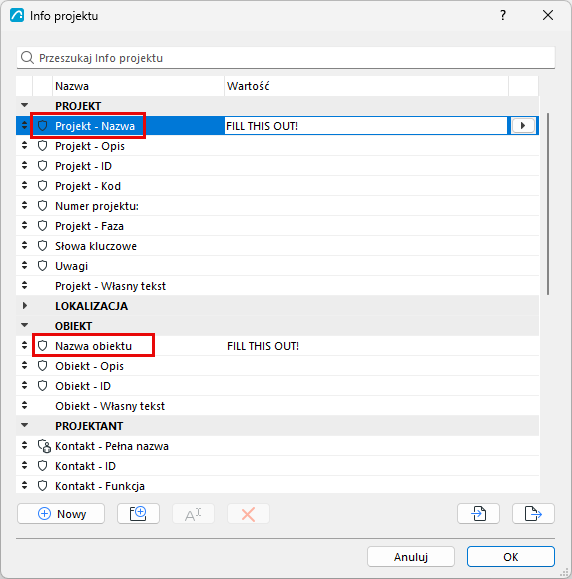The width and height of the screenshot is (572, 579).
Task: Expand the LOKALIZACJA group
Action: [24, 305]
